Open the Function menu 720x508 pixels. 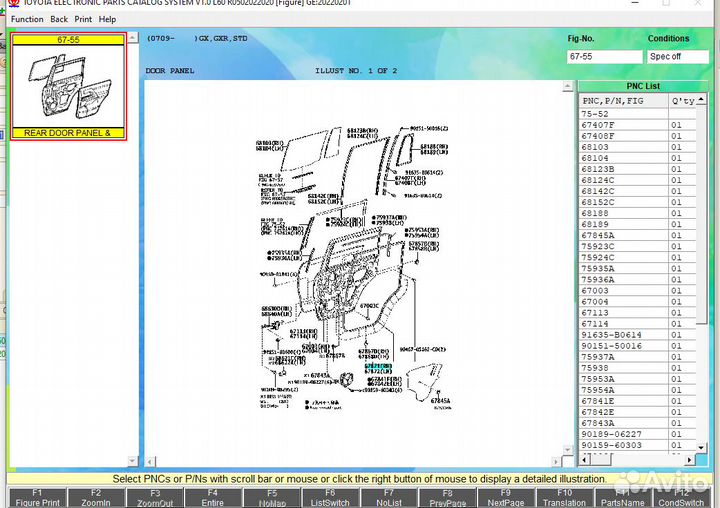click(27, 19)
